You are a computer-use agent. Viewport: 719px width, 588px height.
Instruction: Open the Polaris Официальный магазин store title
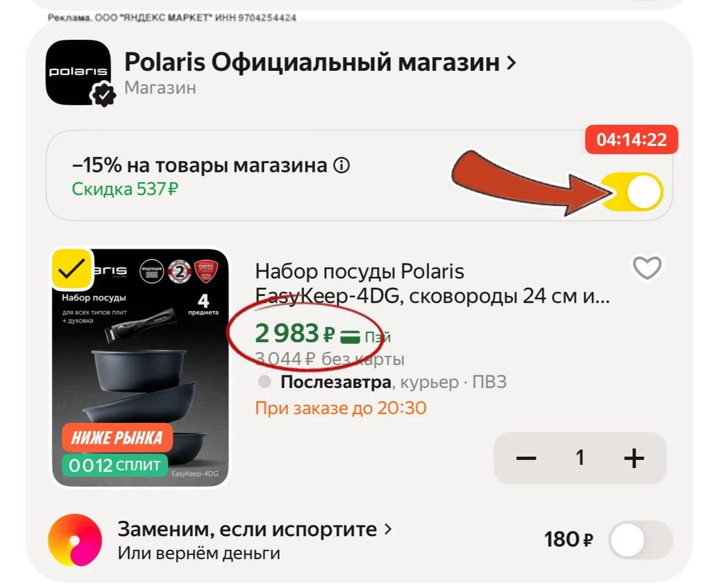pos(312,62)
